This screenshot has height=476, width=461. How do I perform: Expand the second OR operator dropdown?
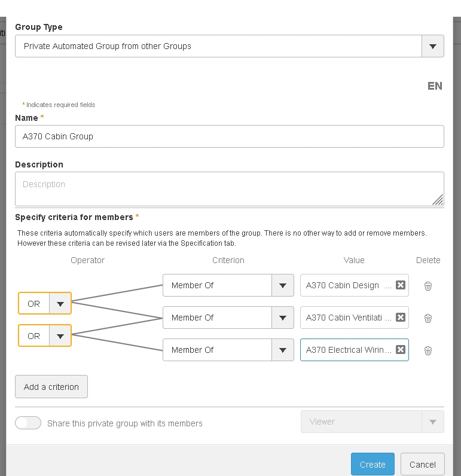60,336
